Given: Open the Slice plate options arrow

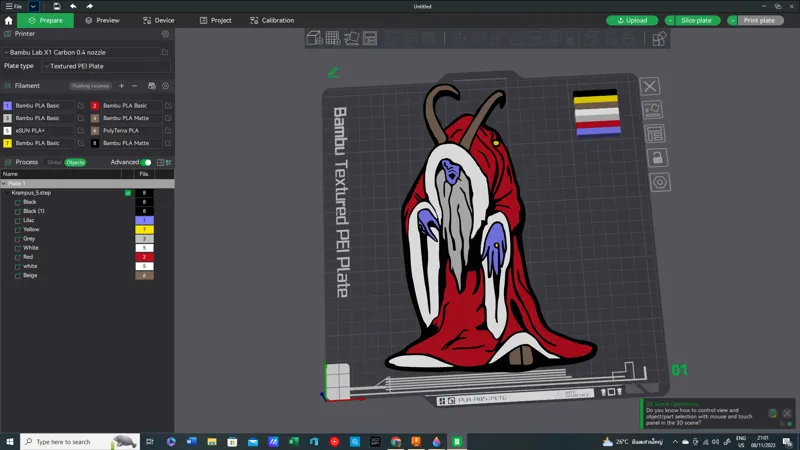Looking at the screenshot, I should [x=669, y=20].
